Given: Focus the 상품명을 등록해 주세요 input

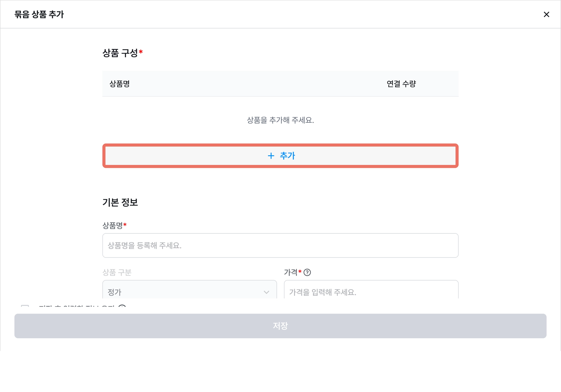Looking at the screenshot, I should coord(280,245).
